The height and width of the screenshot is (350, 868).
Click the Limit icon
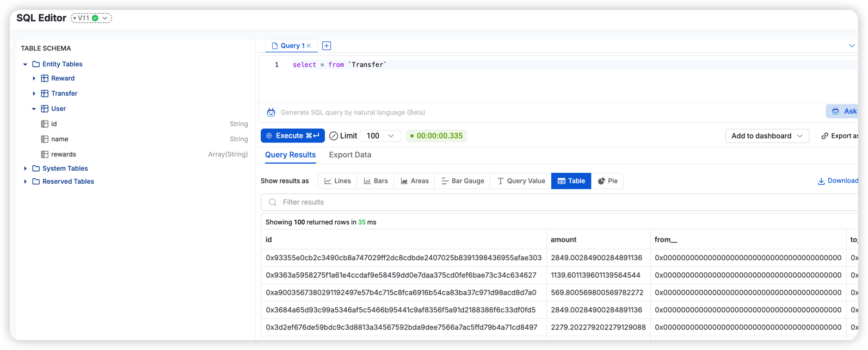tap(334, 136)
